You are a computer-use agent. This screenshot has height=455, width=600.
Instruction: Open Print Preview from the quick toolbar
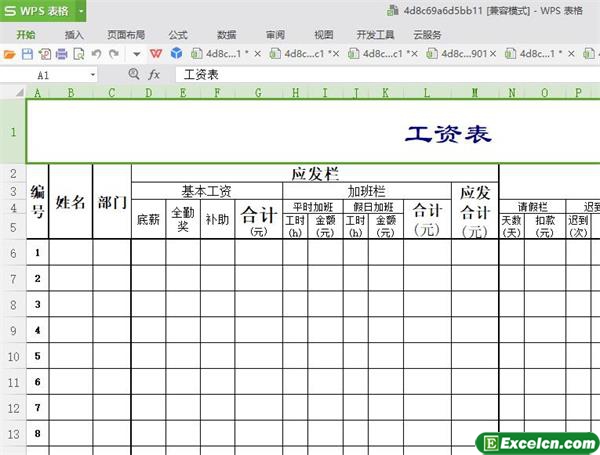click(78, 54)
